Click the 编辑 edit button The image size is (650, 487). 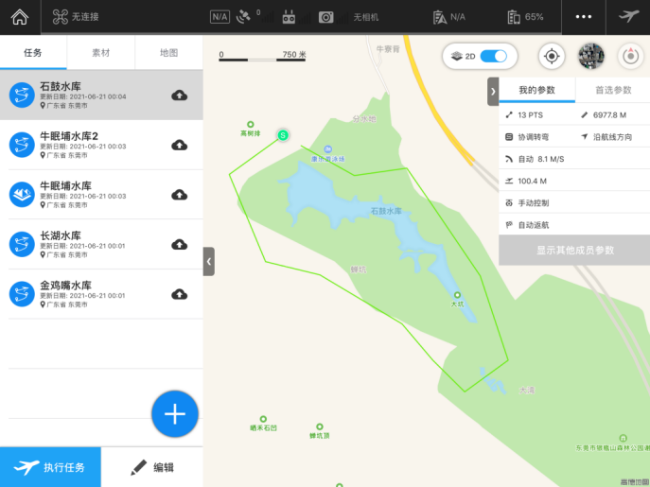pyautogui.click(x=152, y=467)
